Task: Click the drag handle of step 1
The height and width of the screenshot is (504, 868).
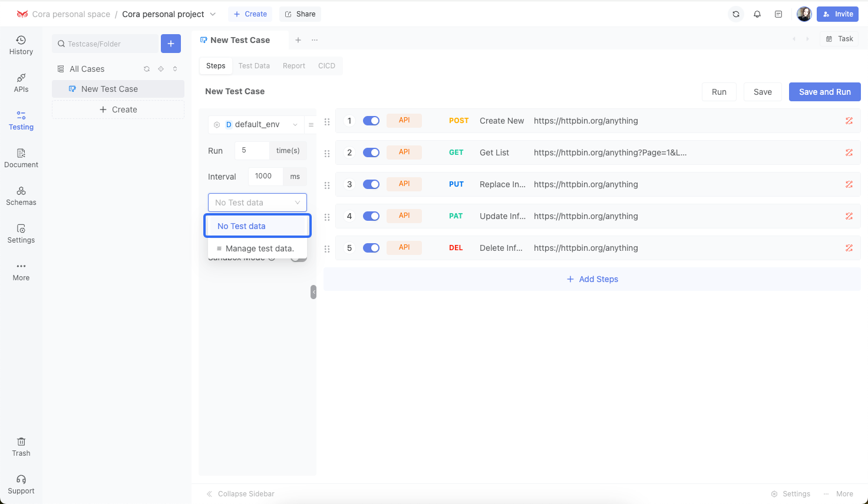Action: click(x=327, y=122)
